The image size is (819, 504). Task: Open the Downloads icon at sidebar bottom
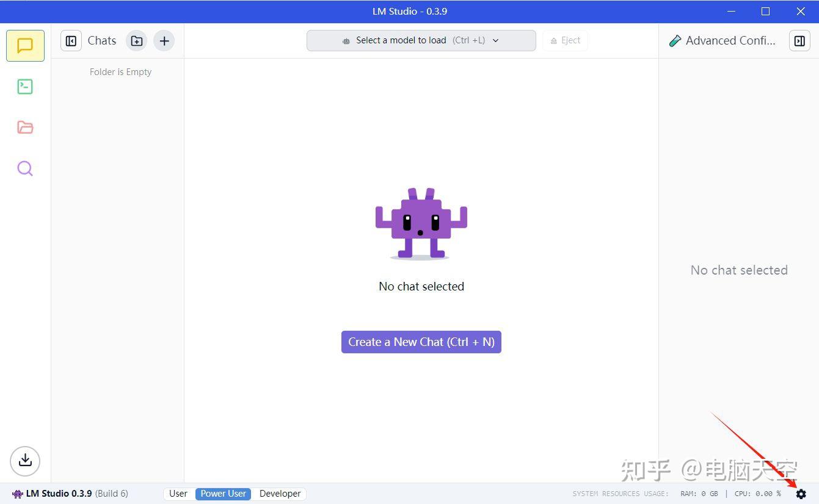pos(25,461)
